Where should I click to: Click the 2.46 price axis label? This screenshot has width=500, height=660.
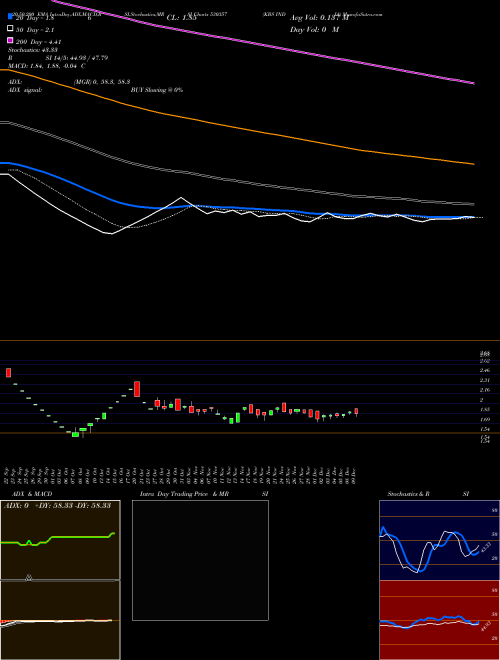point(484,370)
